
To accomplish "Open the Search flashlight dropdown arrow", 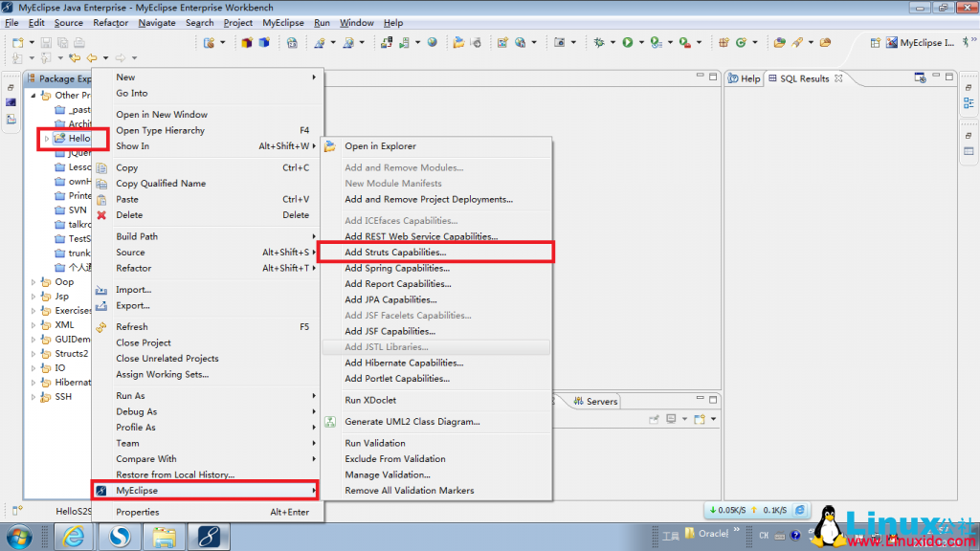I will (811, 42).
